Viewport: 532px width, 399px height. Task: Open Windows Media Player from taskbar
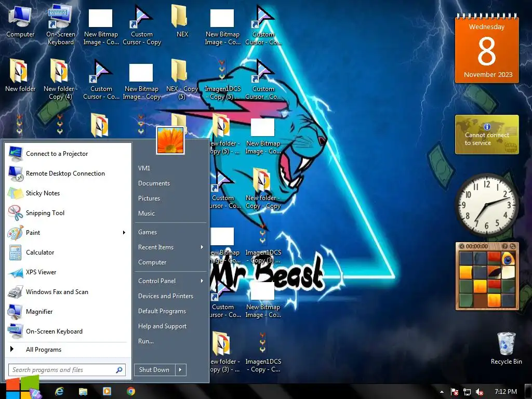[107, 392]
